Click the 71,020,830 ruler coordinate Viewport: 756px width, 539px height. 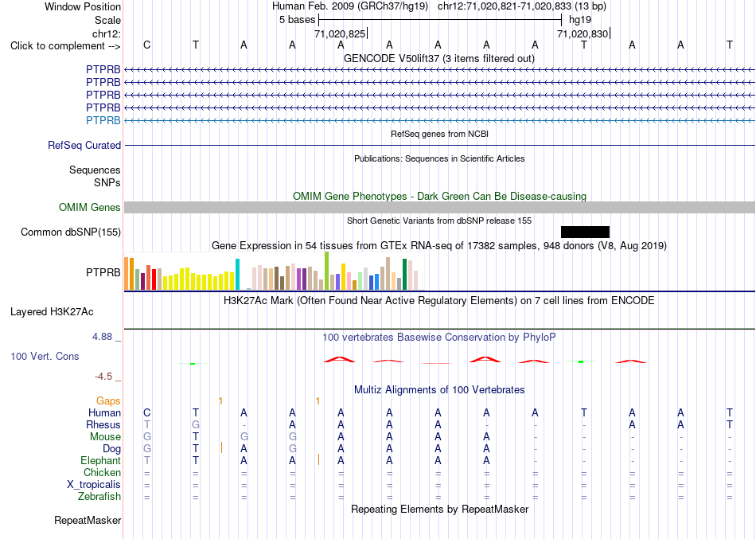pos(583,33)
